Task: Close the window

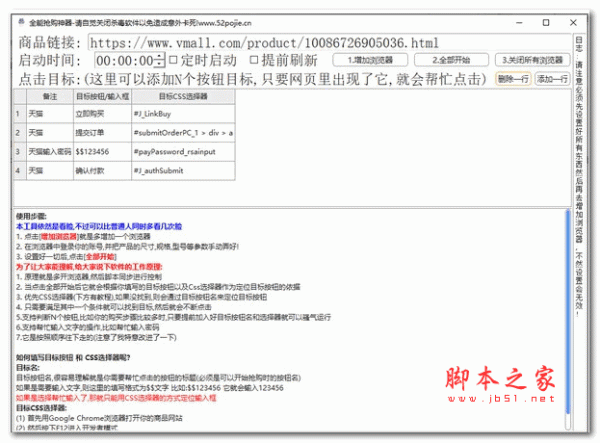Action: tap(573, 23)
